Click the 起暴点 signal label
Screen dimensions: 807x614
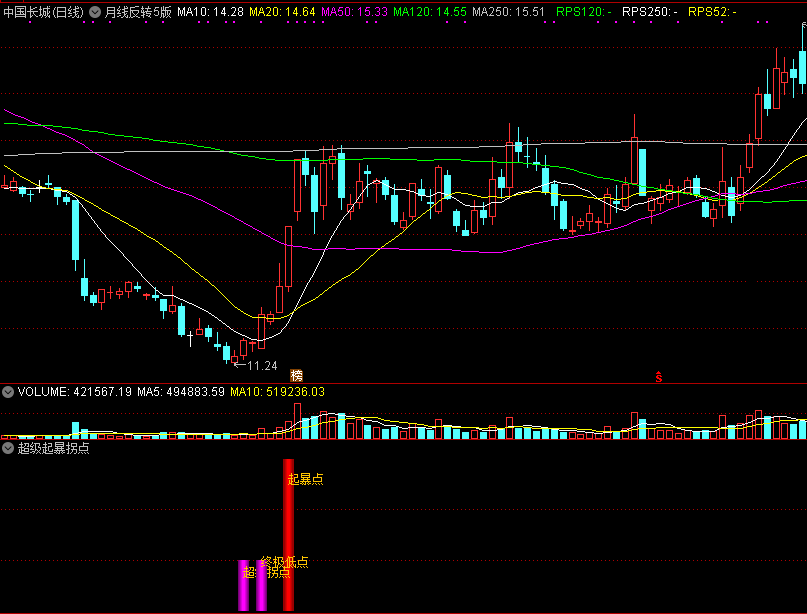point(306,479)
